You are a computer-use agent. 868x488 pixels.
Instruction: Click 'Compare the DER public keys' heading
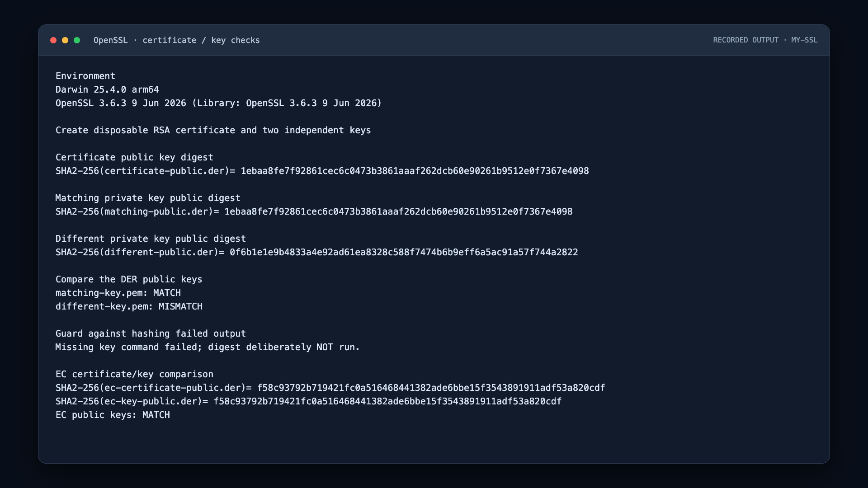[129, 279]
